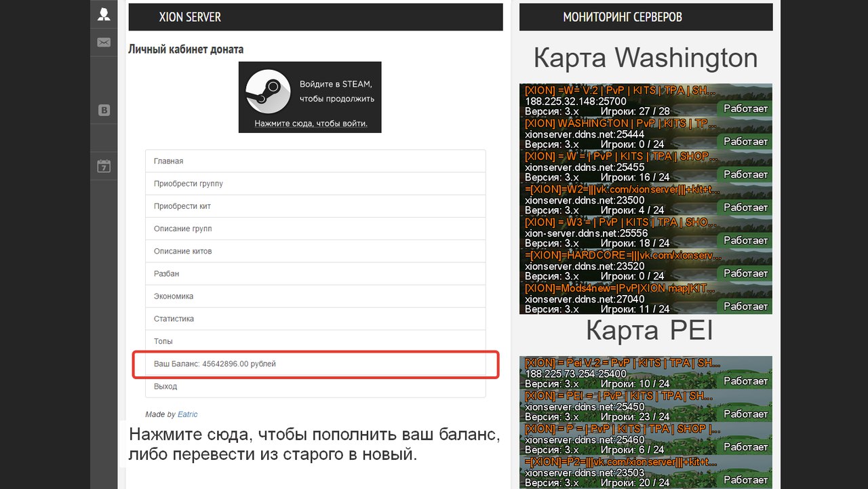Click the address 188.225.73.254:25400
This screenshot has height=489, width=868.
576,374
